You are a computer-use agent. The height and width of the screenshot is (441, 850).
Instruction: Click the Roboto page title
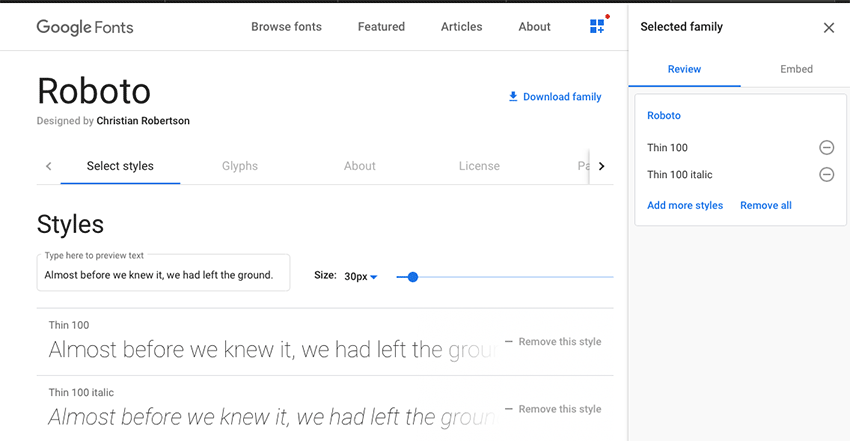point(94,90)
